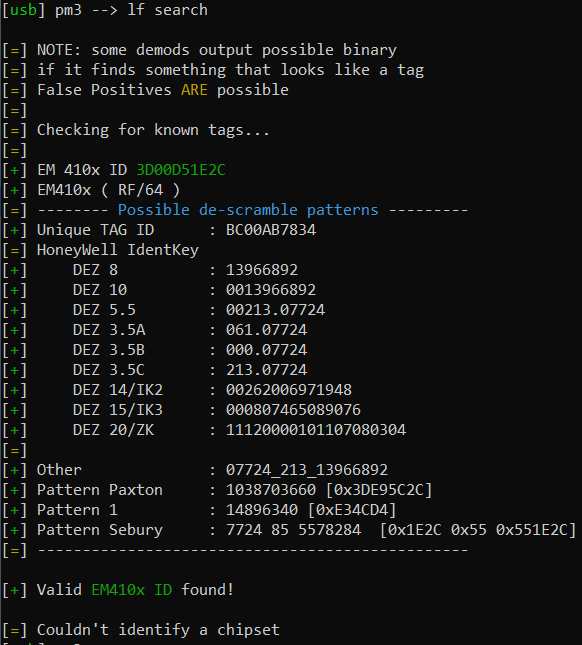Click the 'HoneyWell IdentKey' line
Image resolution: width=582 pixels, height=645 pixels.
[x=118, y=250]
